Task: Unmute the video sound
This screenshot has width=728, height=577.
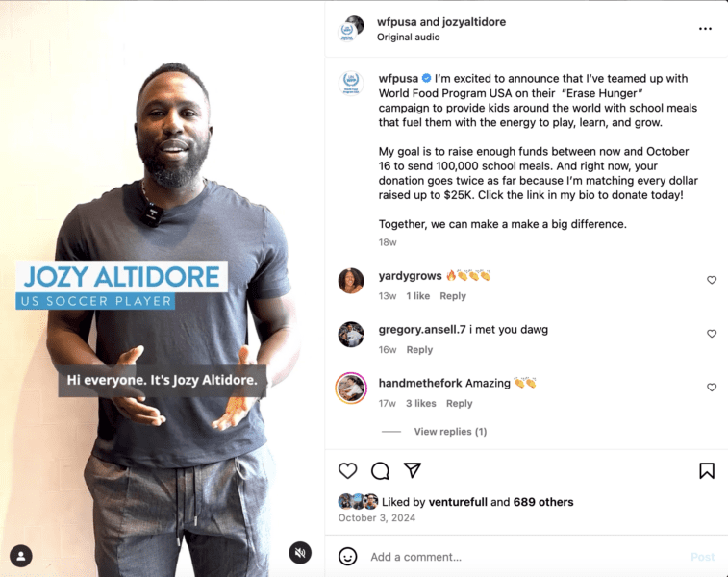Action: tap(300, 553)
